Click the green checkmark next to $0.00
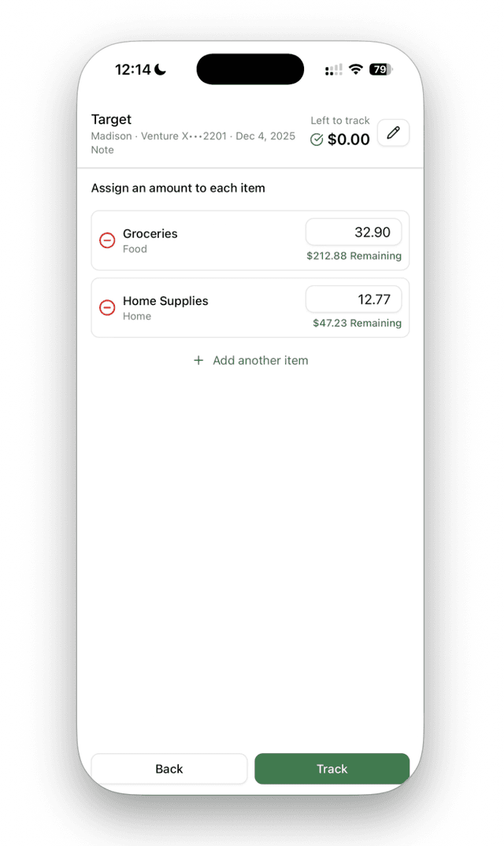Screen dimensions: 504x846 click(x=317, y=139)
